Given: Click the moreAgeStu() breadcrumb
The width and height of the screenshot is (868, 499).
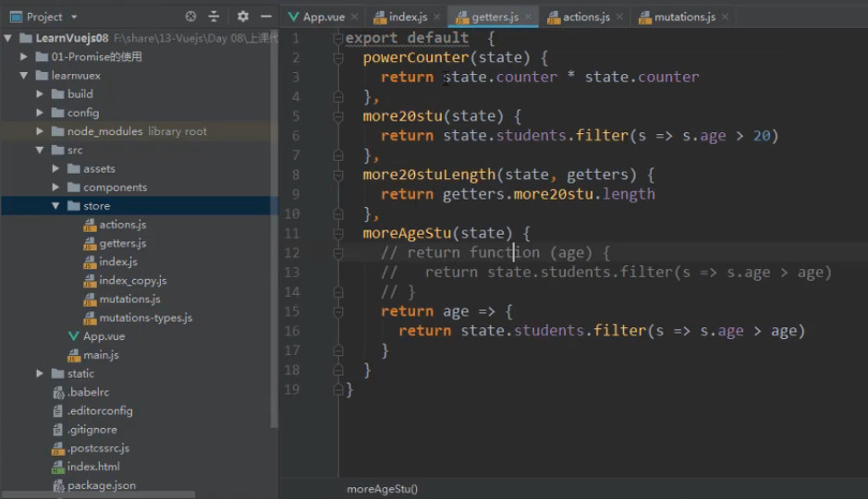Looking at the screenshot, I should tap(382, 489).
